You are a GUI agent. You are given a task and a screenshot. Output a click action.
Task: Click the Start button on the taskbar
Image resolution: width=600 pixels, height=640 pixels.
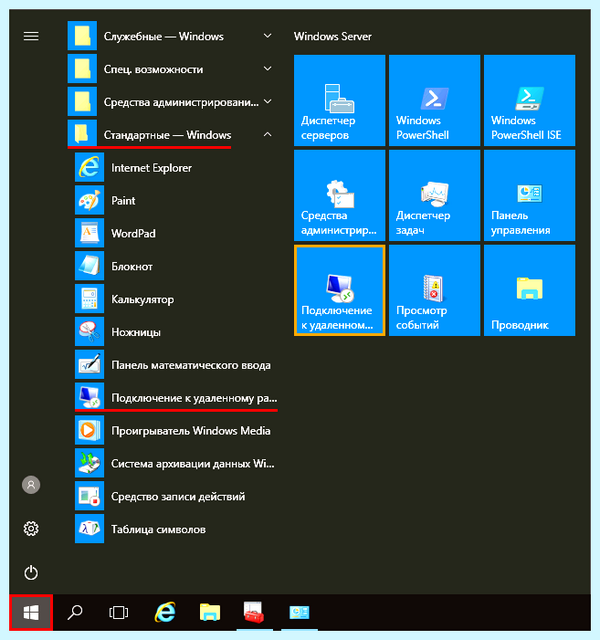(31, 613)
